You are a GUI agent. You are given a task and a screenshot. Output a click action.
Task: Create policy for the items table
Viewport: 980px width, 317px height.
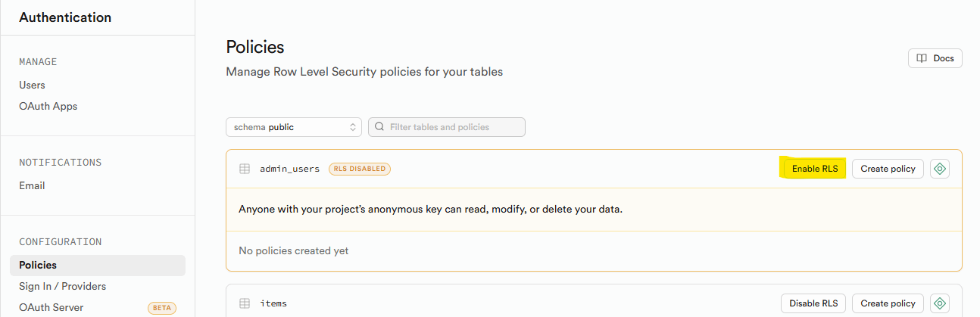click(x=888, y=303)
